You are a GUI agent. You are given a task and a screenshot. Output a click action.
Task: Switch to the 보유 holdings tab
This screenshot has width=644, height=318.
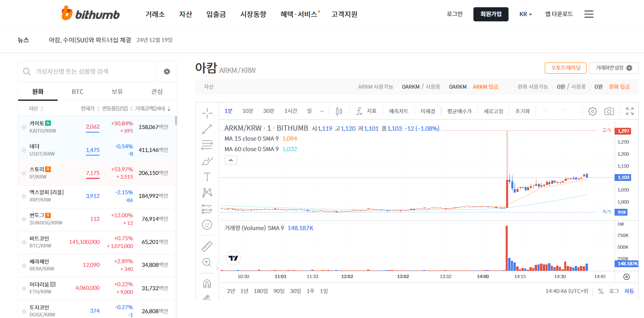(x=117, y=91)
